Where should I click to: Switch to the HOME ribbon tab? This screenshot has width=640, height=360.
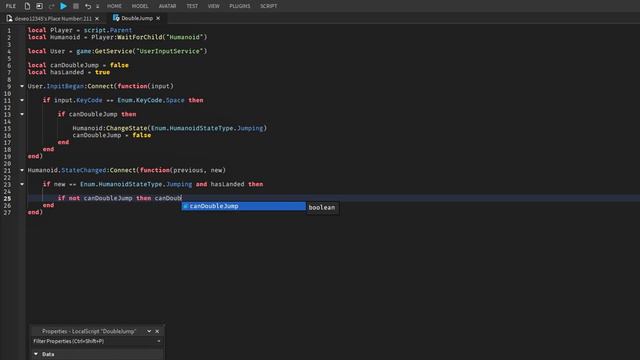pos(114,6)
